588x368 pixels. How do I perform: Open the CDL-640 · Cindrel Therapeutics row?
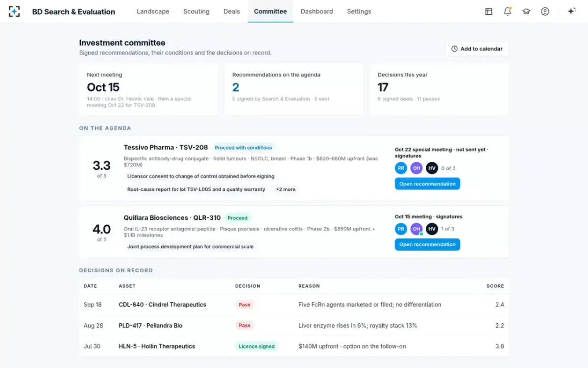[294, 305]
